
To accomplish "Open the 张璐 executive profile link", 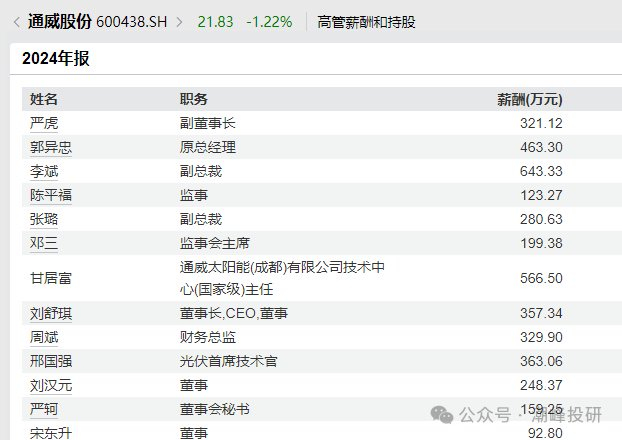I will 44,219.
